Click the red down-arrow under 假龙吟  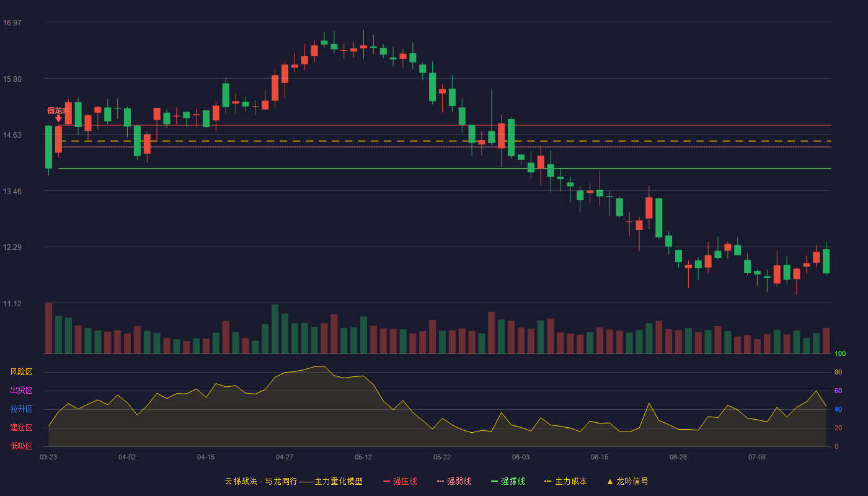pyautogui.click(x=58, y=118)
